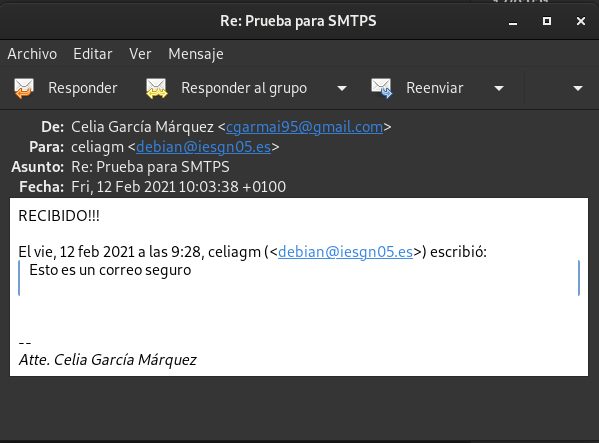
Task: Maximize the message window
Action: pyautogui.click(x=547, y=21)
